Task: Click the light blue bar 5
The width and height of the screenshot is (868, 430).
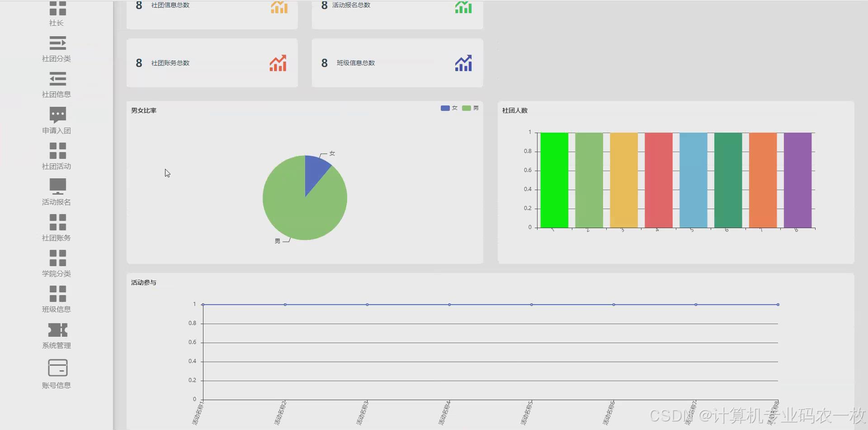Action: click(693, 180)
